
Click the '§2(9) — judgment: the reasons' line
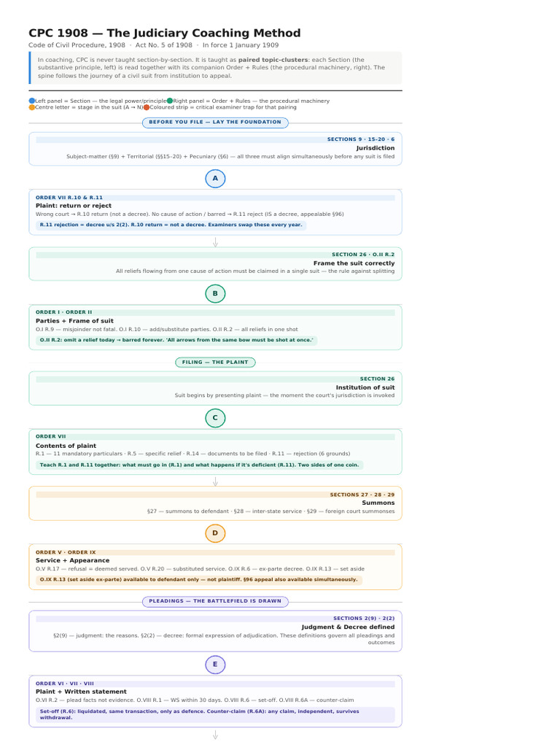pos(224,639)
